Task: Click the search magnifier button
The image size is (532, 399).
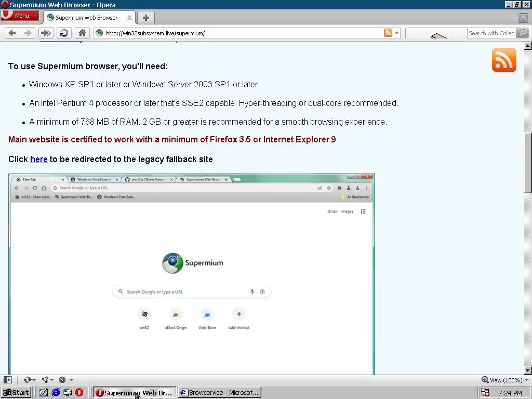Action: click(523, 33)
